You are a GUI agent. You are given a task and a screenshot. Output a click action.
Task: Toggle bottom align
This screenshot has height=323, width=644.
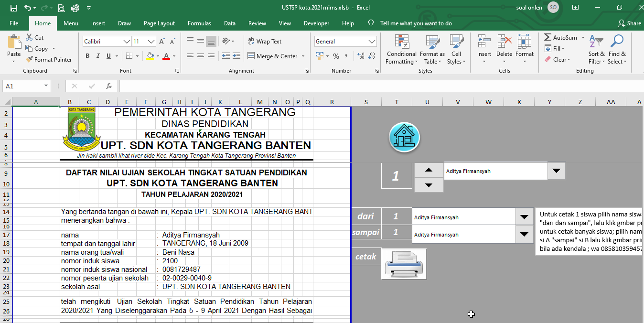211,42
